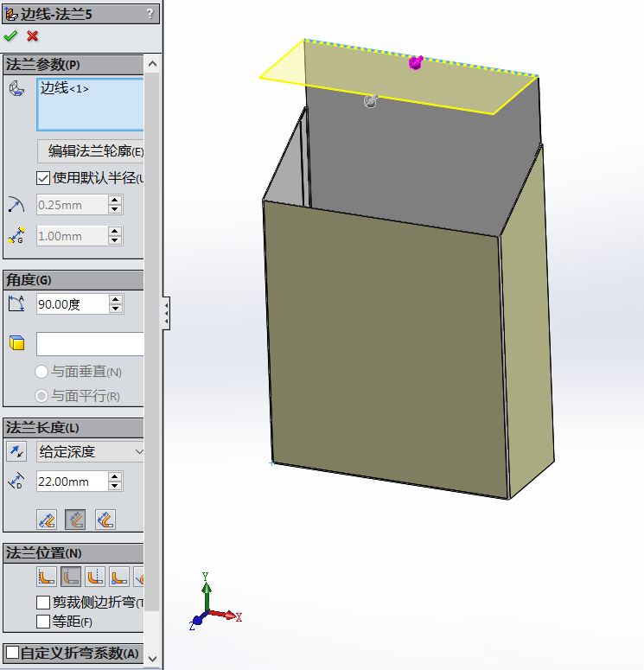Enable 自定义折弯系数 checkbox
This screenshot has width=644, height=670.
(13, 653)
